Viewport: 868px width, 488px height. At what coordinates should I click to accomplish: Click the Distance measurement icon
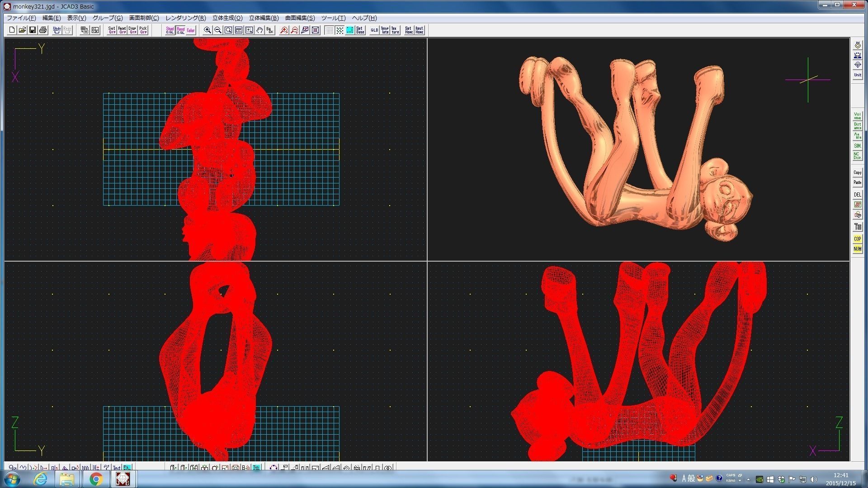click(857, 126)
